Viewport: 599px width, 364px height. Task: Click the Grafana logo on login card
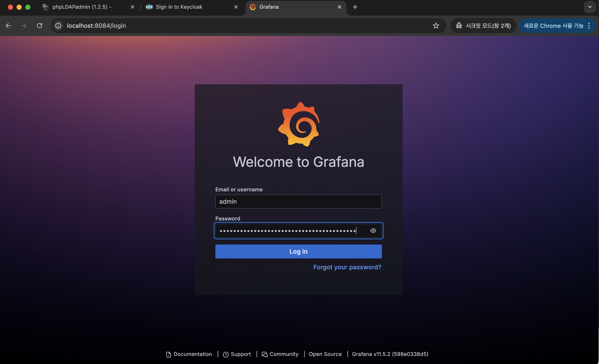click(299, 124)
